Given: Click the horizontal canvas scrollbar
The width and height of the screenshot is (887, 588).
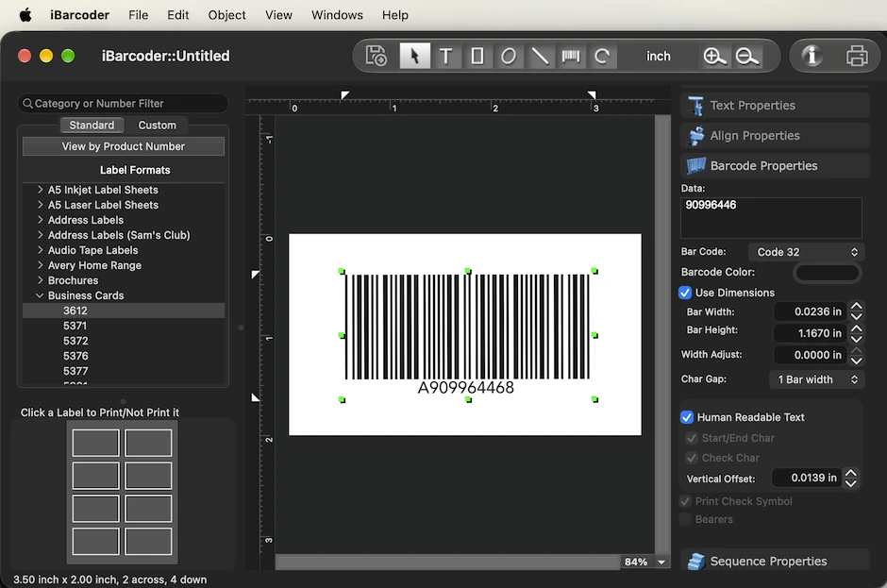Looking at the screenshot, I should 447,562.
